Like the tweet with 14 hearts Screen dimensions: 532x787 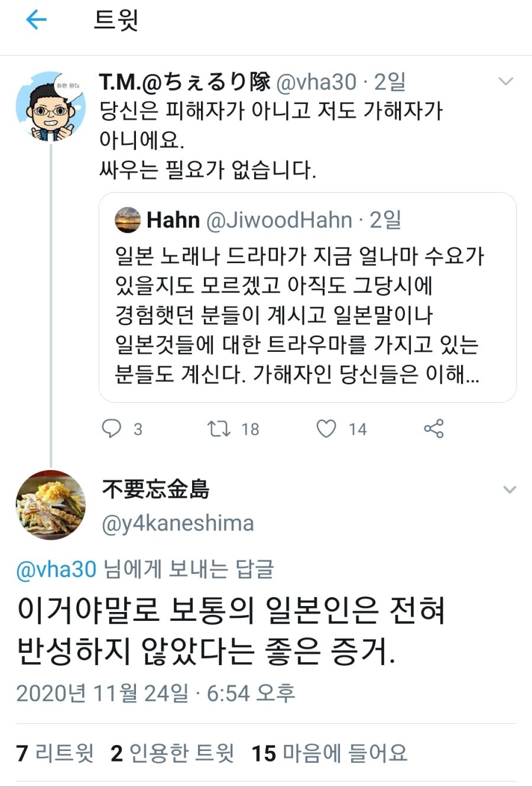pos(326,429)
